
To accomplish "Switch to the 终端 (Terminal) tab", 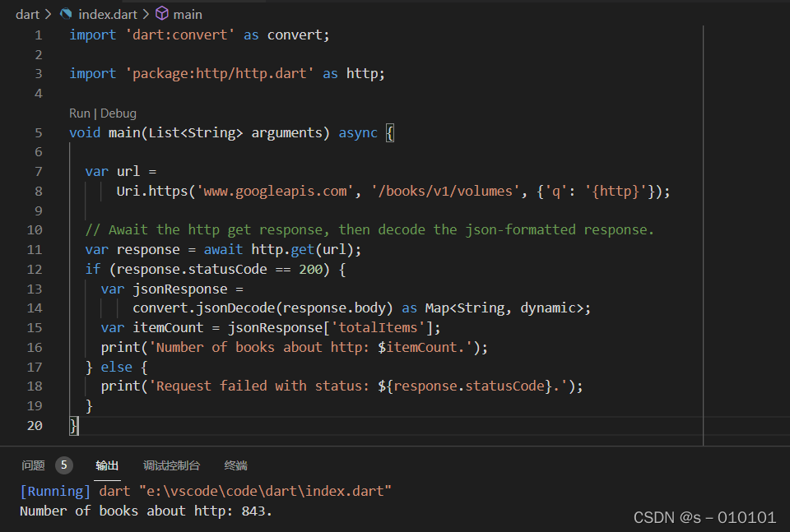I will (x=236, y=465).
